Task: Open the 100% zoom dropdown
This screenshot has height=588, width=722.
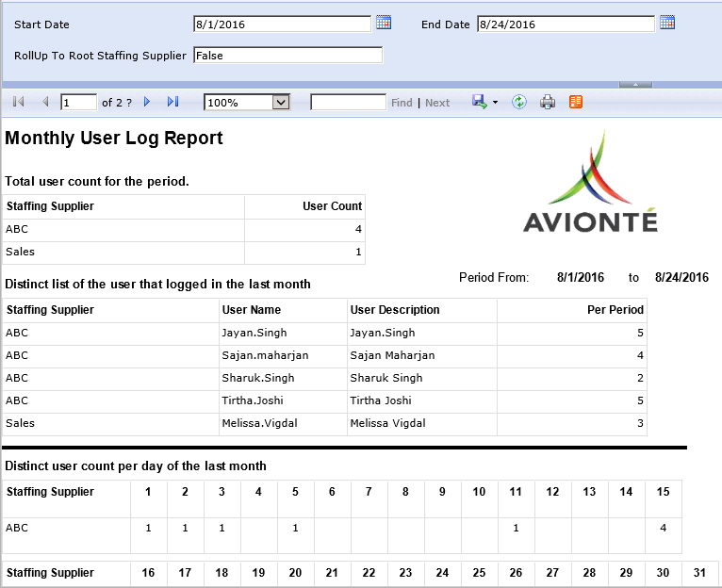Action: pos(281,102)
